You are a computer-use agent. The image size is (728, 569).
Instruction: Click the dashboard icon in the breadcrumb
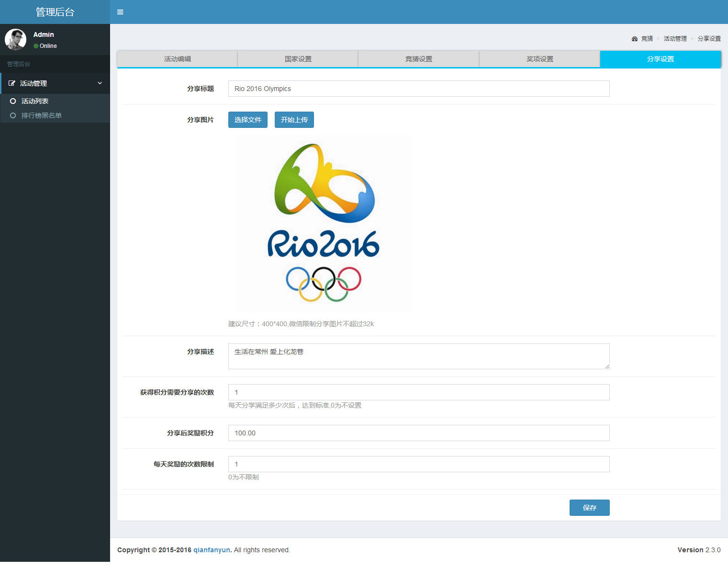click(x=635, y=39)
